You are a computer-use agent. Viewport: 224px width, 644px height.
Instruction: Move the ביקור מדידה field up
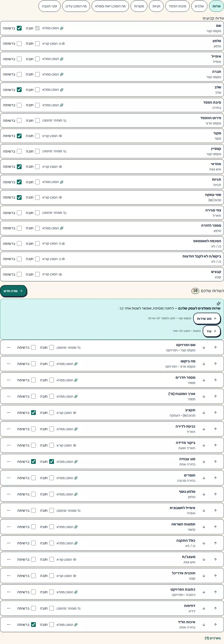pyautogui.click(x=216, y=445)
